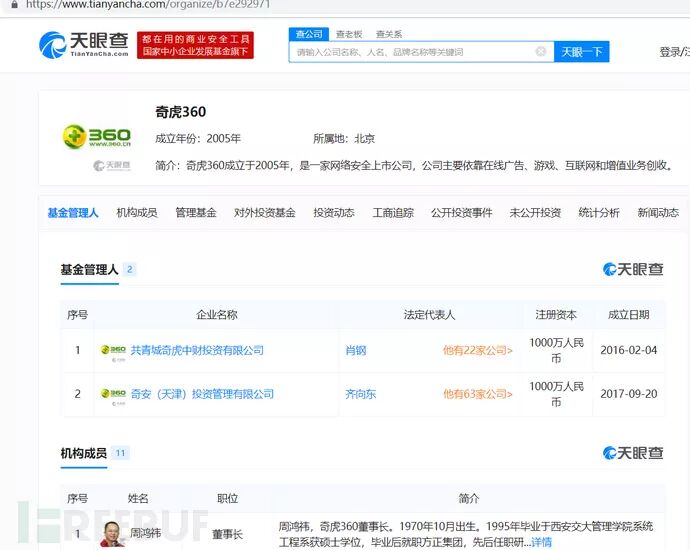This screenshot has width=690, height=550.
Task: Click 董事长 position cell
Action: pyautogui.click(x=227, y=534)
